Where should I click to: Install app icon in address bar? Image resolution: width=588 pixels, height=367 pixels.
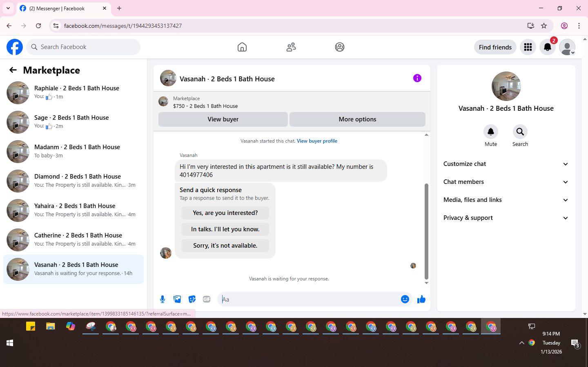click(530, 26)
